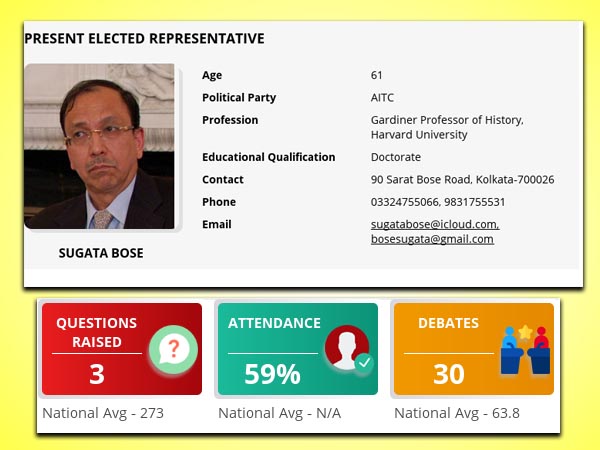Click the SUGATA BOSE name caption
Viewport: 600px width, 450px height.
pyautogui.click(x=101, y=253)
